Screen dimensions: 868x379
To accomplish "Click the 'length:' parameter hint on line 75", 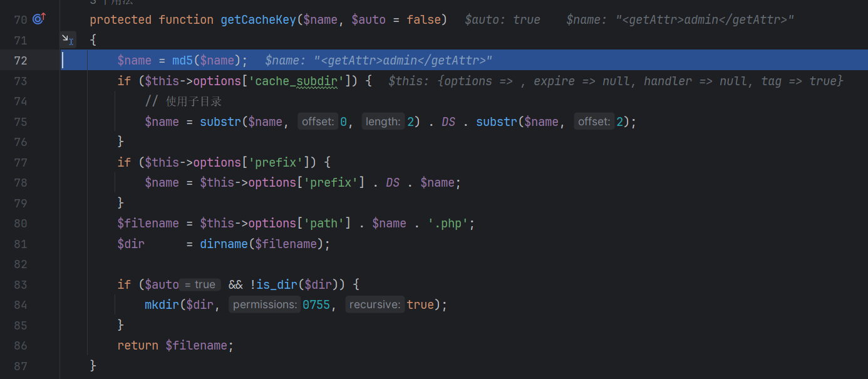I will pos(383,122).
